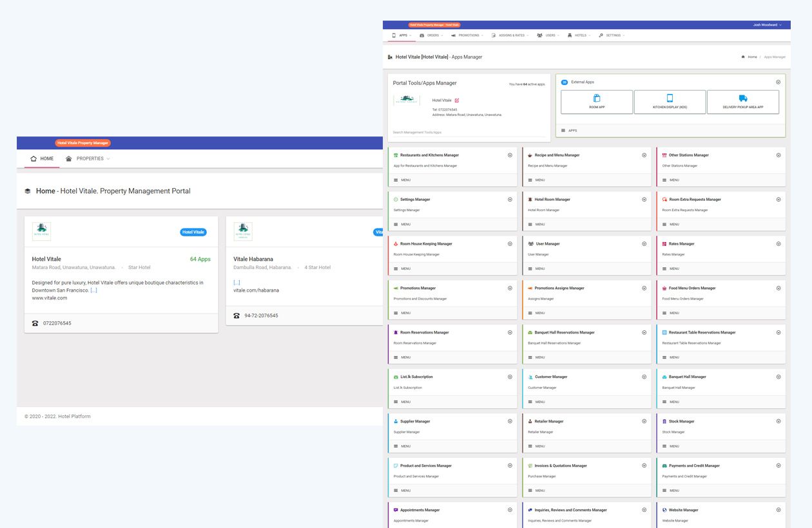Click the Appointments Manager chat icon
812x528 pixels.
point(396,510)
